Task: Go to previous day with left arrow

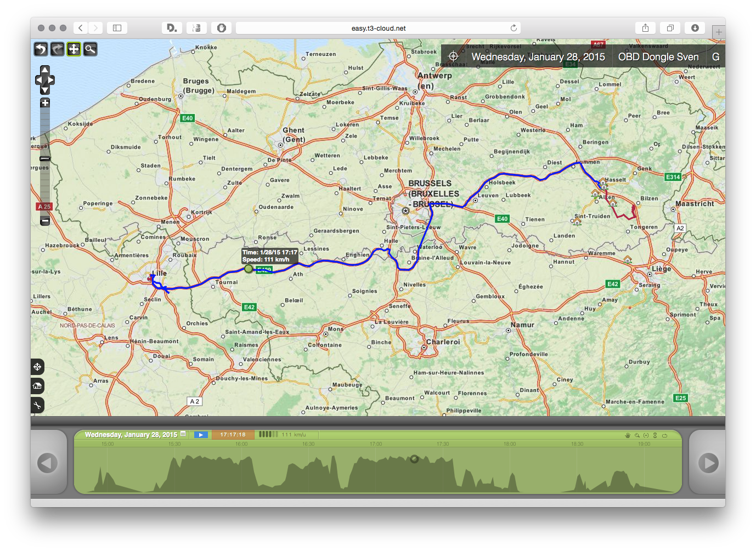Action: tap(47, 463)
